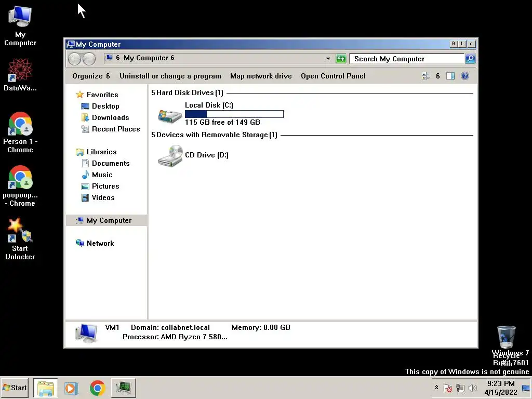Open the Recycle Bin on desktop

[506, 345]
